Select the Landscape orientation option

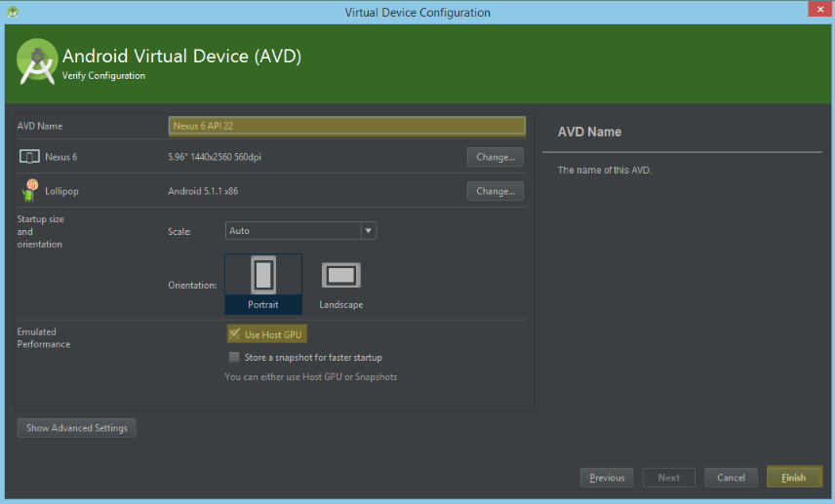[x=340, y=286]
